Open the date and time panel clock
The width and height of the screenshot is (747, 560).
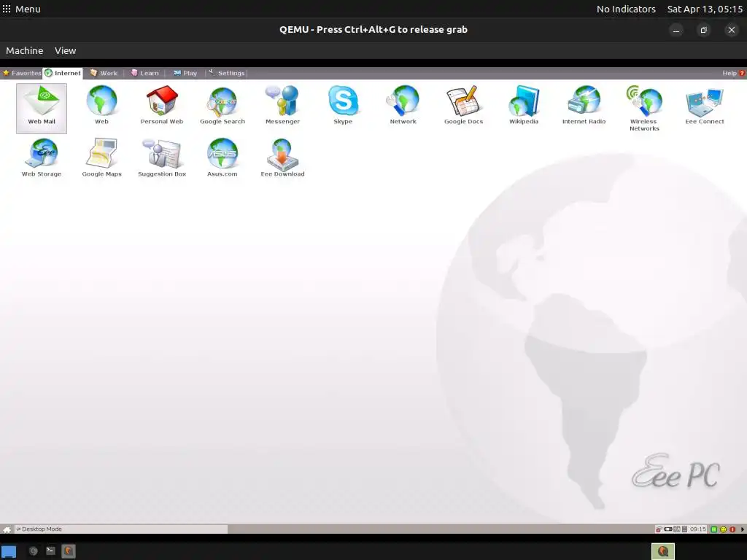click(x=705, y=9)
